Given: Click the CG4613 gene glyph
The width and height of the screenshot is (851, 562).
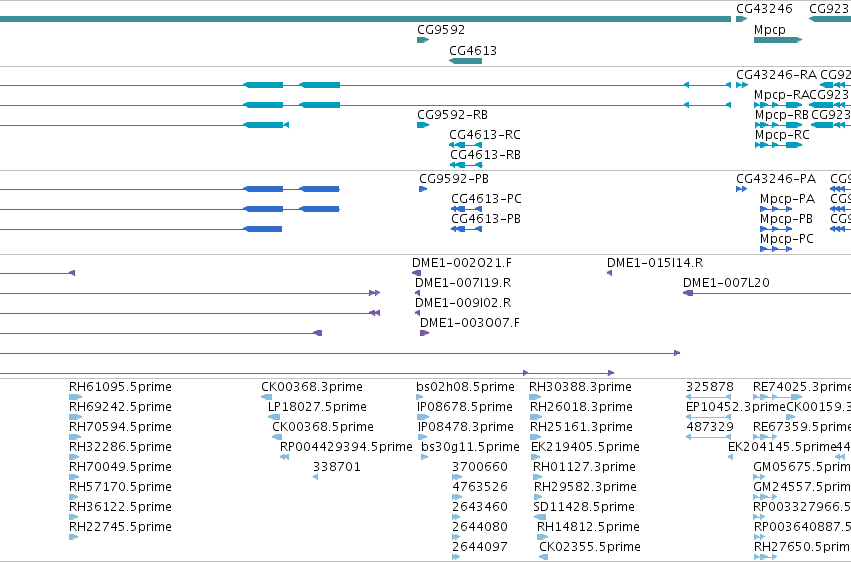Looking at the screenshot, I should coord(466,61).
